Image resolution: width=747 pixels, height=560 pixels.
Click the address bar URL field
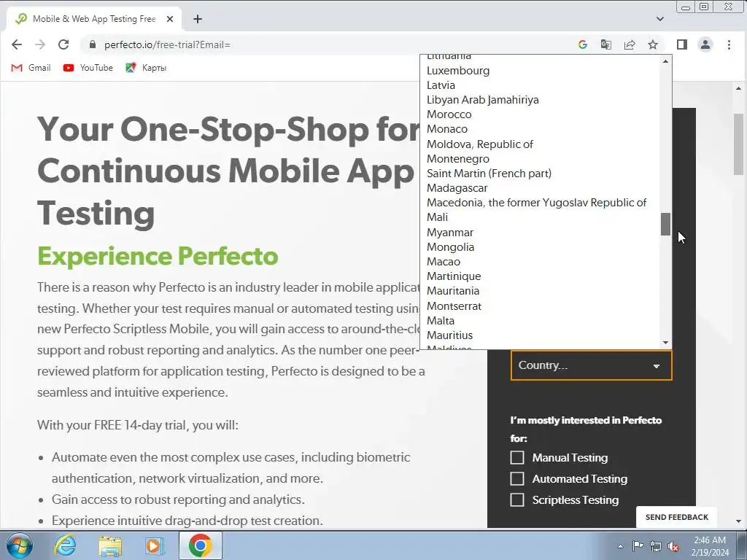[x=329, y=44]
